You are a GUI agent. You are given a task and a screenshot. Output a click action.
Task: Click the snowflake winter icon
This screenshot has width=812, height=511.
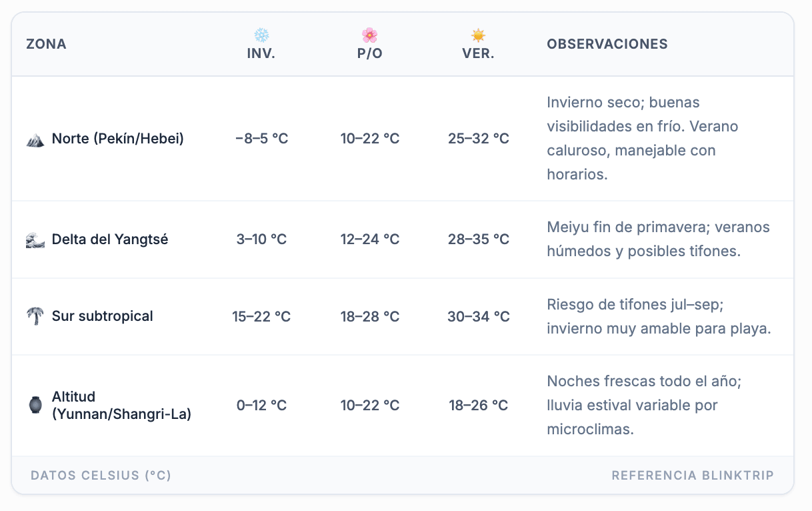pyautogui.click(x=261, y=35)
